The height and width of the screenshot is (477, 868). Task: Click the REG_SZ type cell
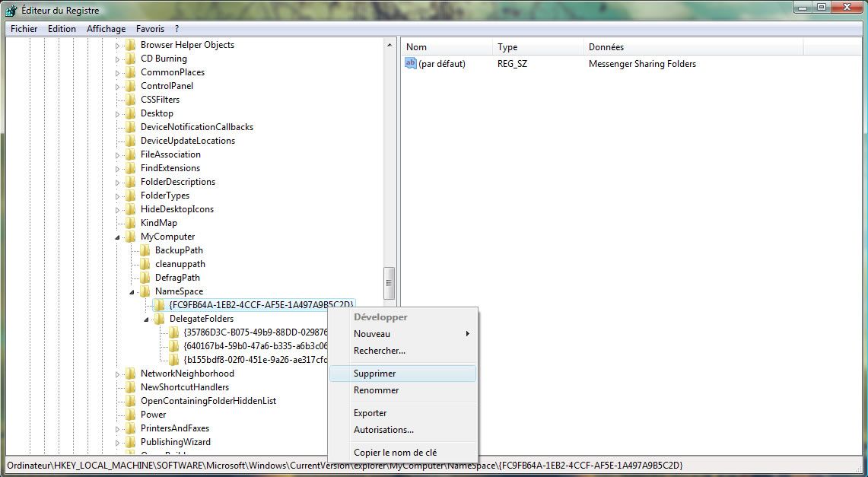(512, 64)
